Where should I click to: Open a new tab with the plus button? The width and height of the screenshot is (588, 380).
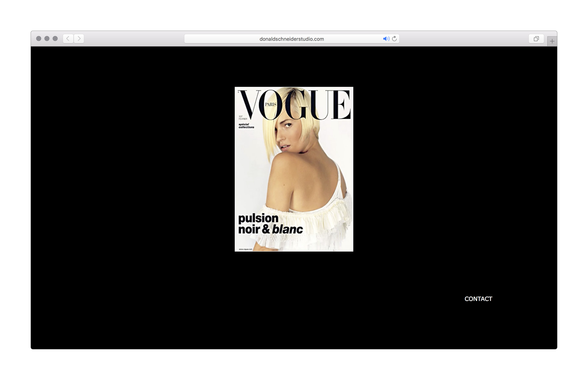552,41
